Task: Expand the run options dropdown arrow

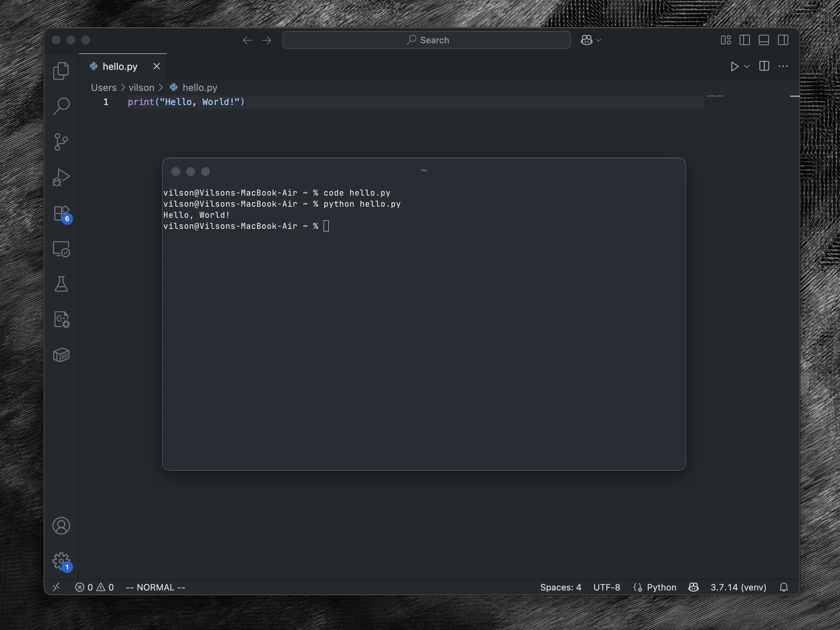Action: (747, 67)
